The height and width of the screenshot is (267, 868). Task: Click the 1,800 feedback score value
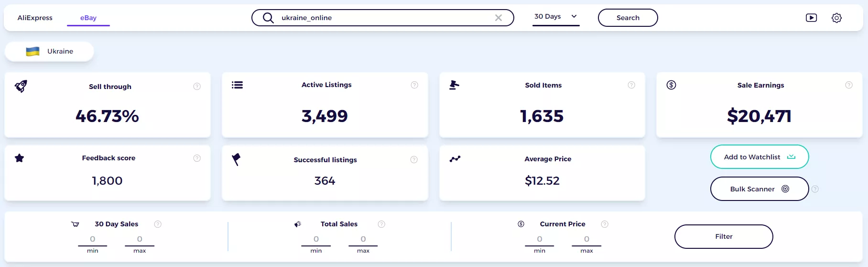107,181
